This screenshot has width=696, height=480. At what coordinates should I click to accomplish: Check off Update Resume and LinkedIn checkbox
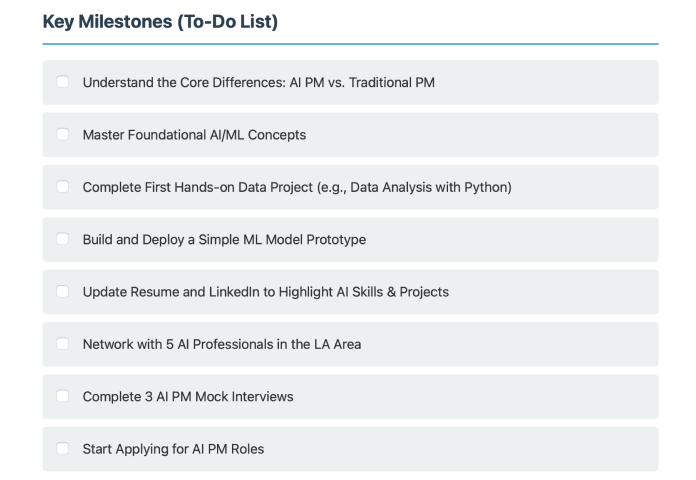(x=63, y=291)
